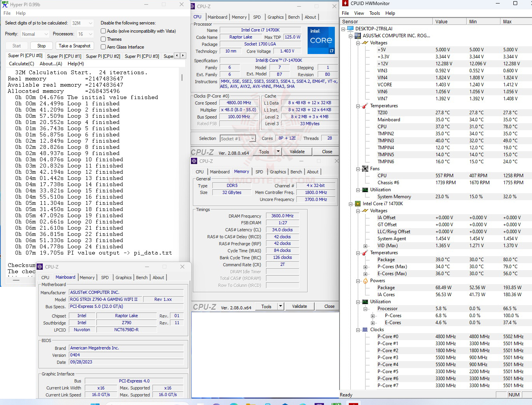Open Tools dropdown arrow in CPU-Z CPU window

(x=278, y=152)
